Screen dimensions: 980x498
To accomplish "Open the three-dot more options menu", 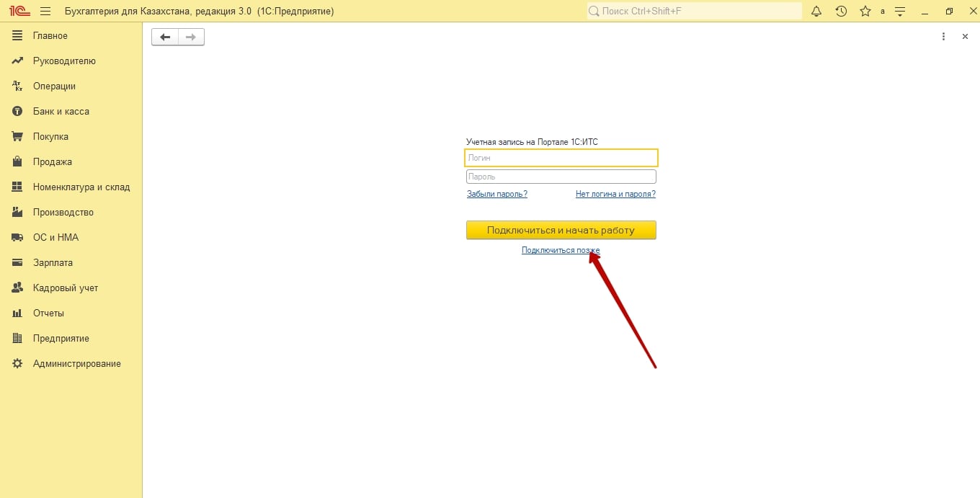I will click(x=943, y=37).
